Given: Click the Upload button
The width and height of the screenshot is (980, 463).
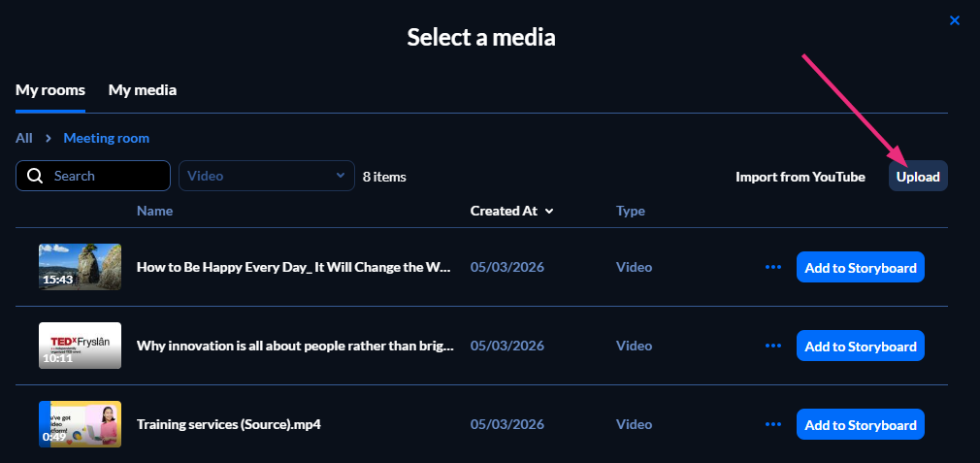Looking at the screenshot, I should click(918, 177).
